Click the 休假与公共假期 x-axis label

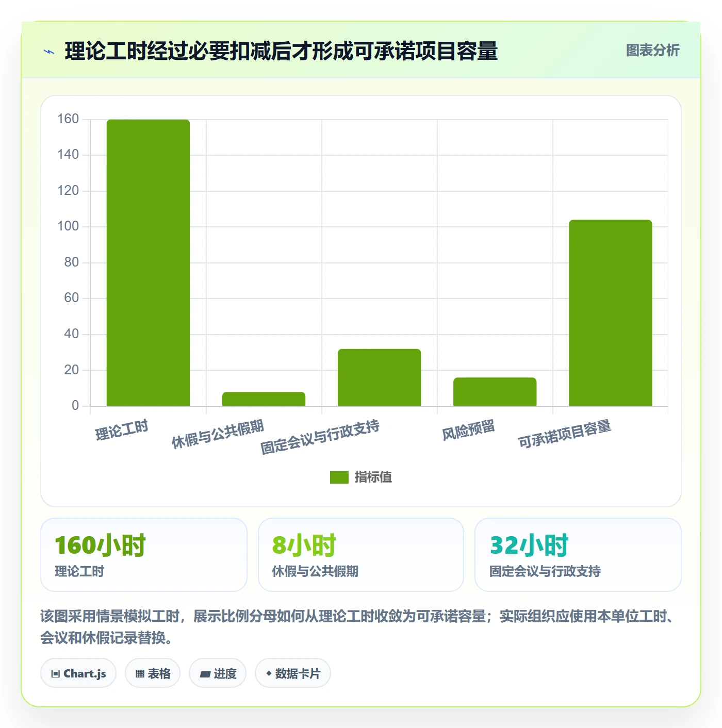click(x=218, y=434)
